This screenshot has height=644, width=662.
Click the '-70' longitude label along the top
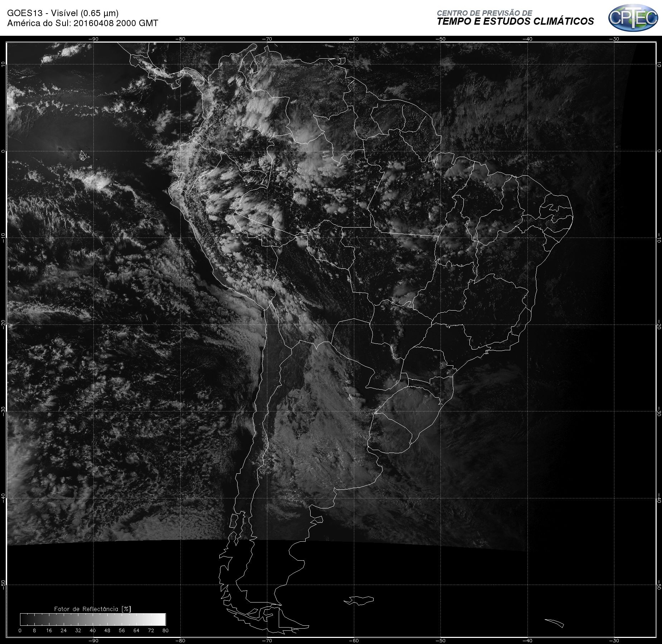(267, 39)
